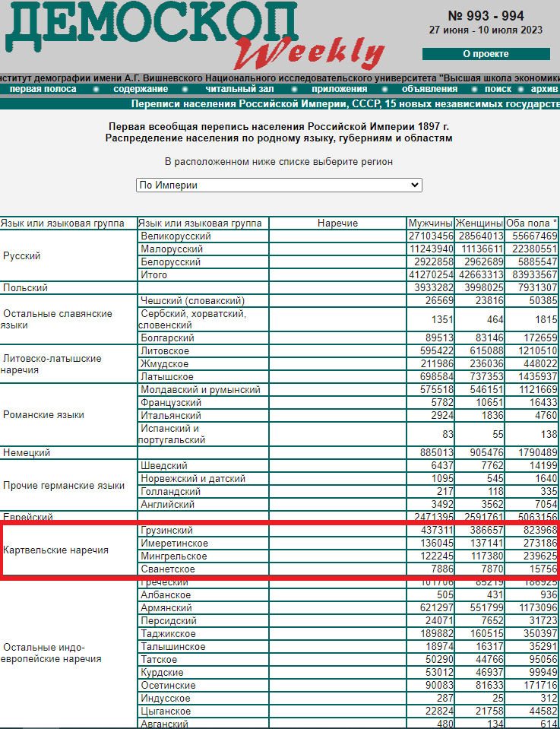
Task: Click the Немецкий language group cell
Action: [x=68, y=453]
